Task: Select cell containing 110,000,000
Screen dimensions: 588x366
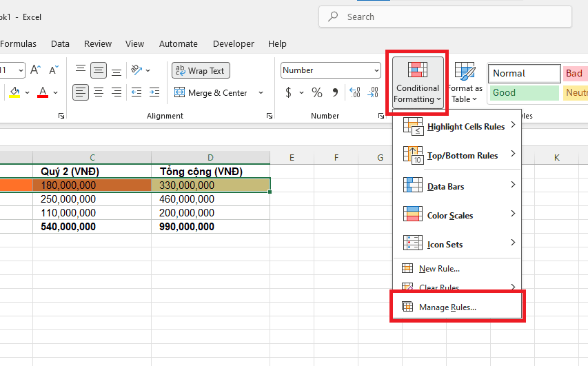Action: pos(92,212)
